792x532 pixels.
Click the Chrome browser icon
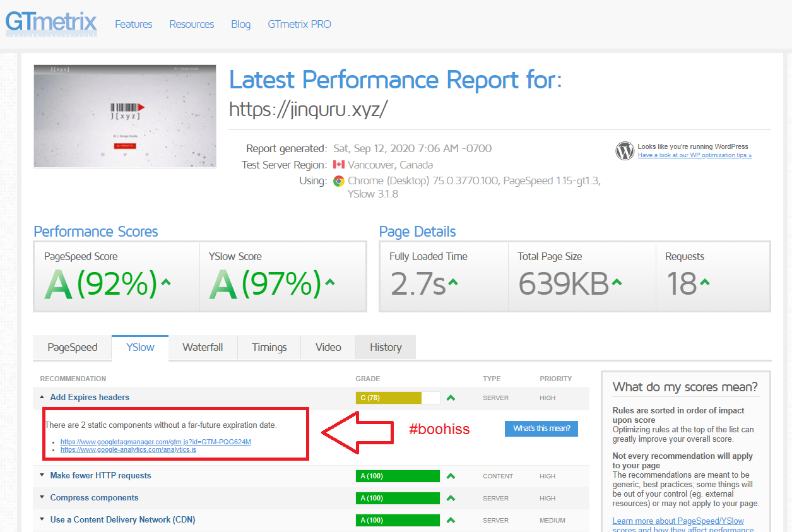pyautogui.click(x=339, y=181)
